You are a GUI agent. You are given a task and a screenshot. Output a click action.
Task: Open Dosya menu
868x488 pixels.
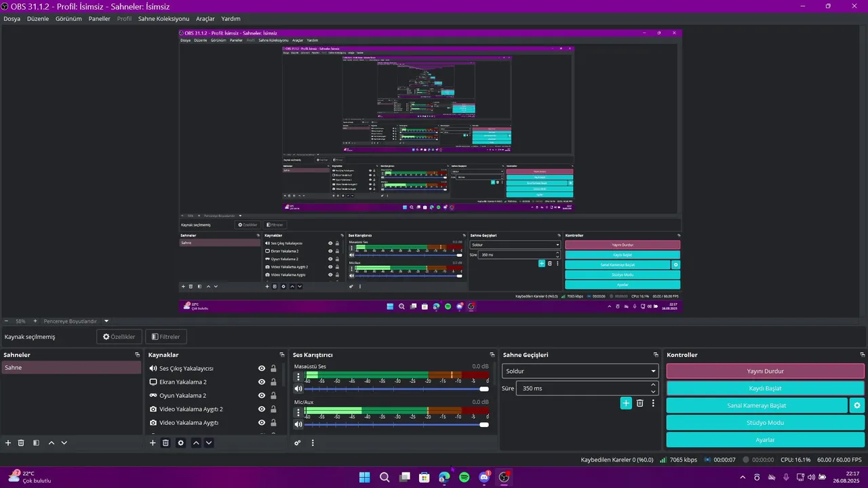click(x=12, y=19)
